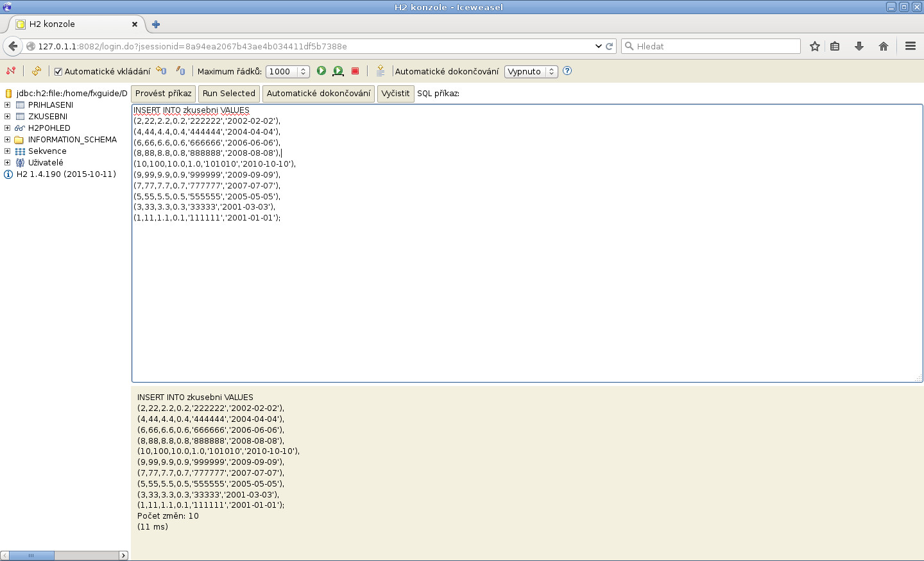This screenshot has width=924, height=561.
Task: Click the green Run Selected icon
Action: (x=338, y=71)
